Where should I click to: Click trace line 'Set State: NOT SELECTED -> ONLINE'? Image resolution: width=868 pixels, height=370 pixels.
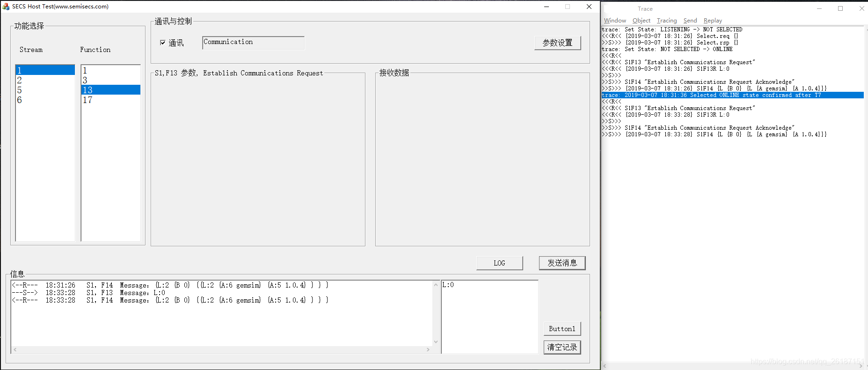[667, 49]
